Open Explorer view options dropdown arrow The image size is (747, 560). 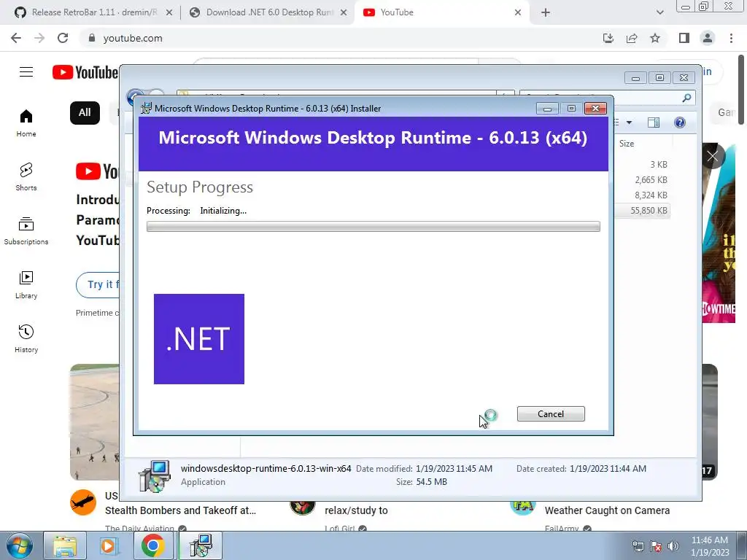pos(629,122)
